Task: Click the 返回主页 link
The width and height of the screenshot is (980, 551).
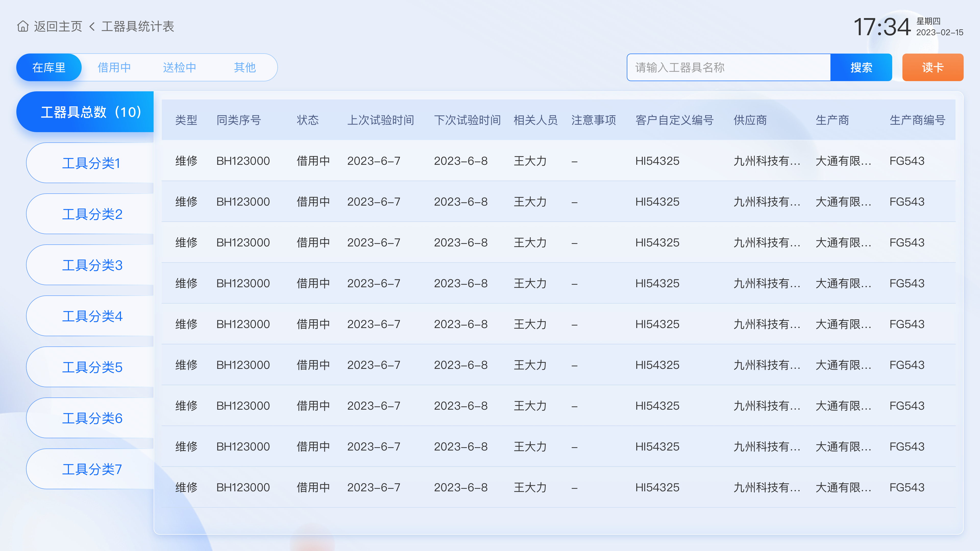Action: (x=58, y=26)
